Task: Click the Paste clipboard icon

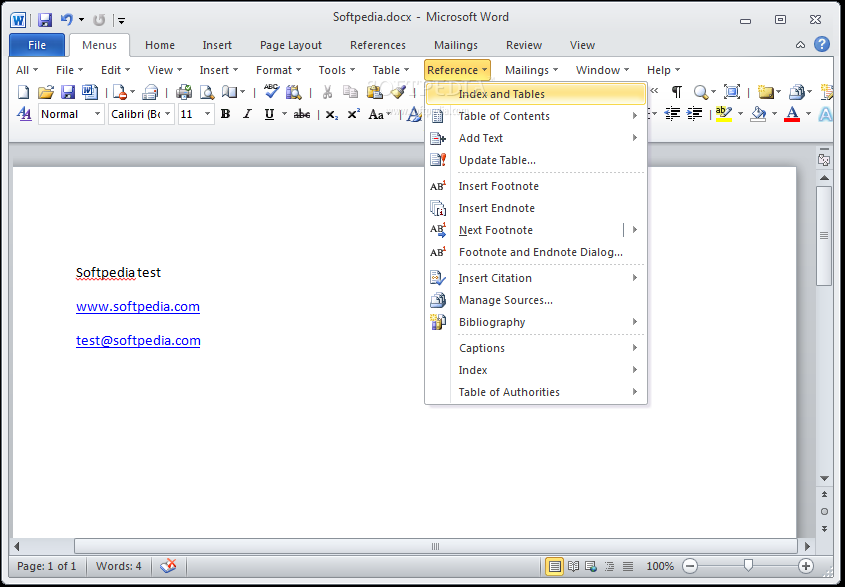Action: click(375, 92)
